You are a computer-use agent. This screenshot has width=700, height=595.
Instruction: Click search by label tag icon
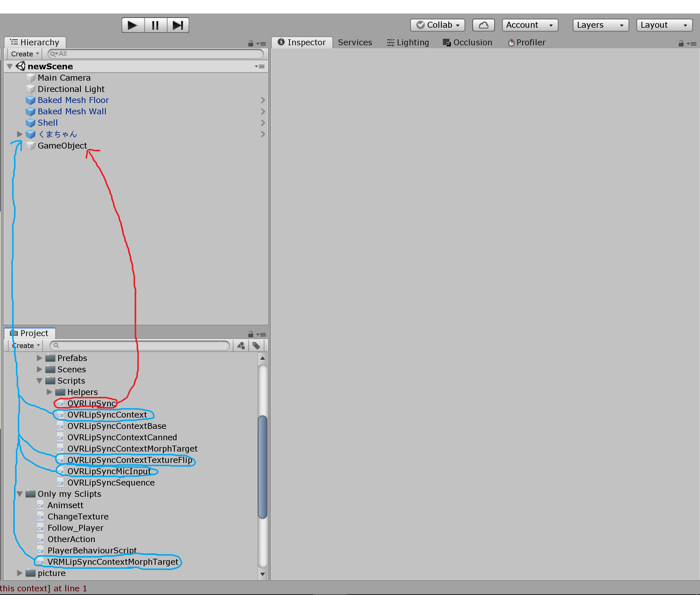pos(256,345)
